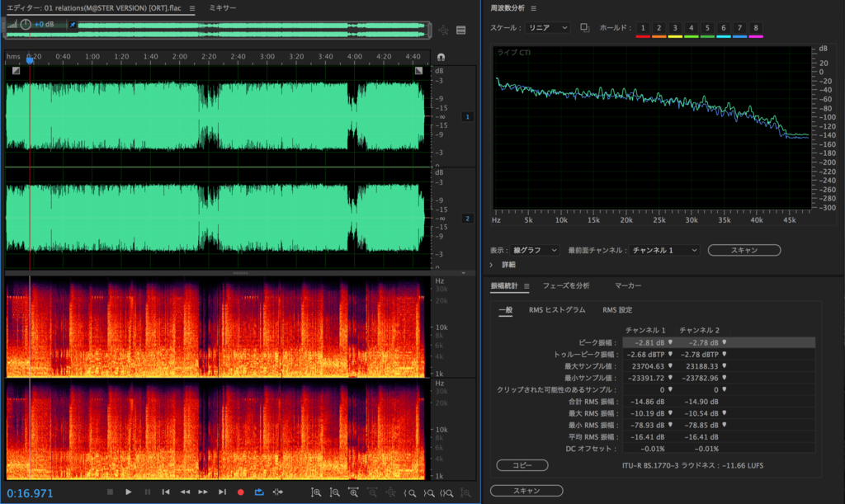Select the 振幅統計 tab
845x504 pixels.
pyautogui.click(x=504, y=286)
